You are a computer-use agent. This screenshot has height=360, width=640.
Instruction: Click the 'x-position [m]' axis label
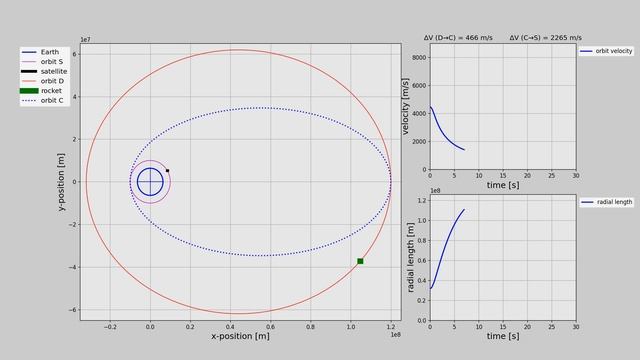coord(240,336)
